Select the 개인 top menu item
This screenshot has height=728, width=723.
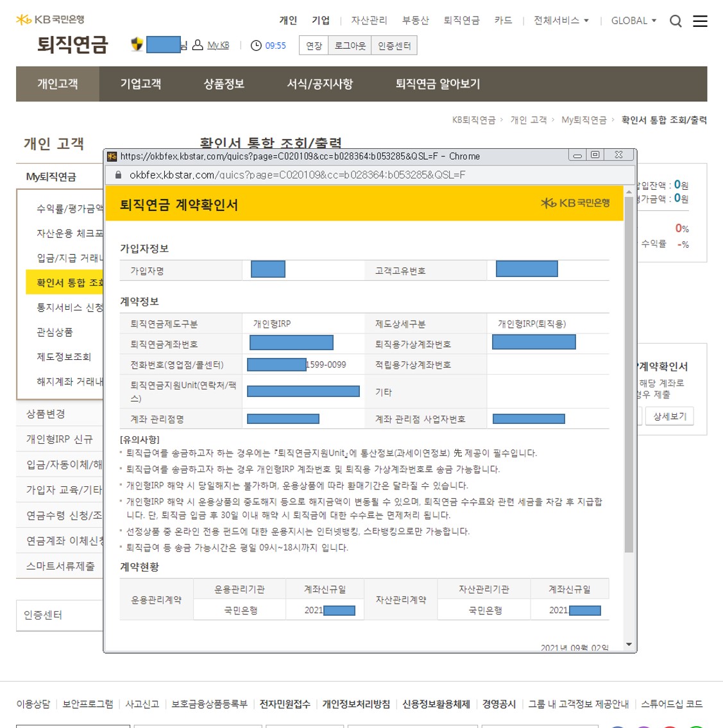pos(288,21)
